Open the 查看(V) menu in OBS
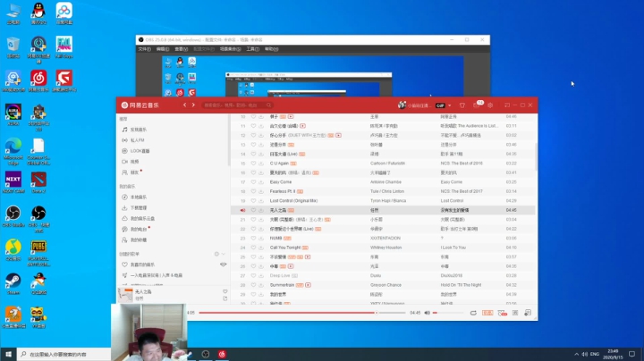 (x=181, y=49)
